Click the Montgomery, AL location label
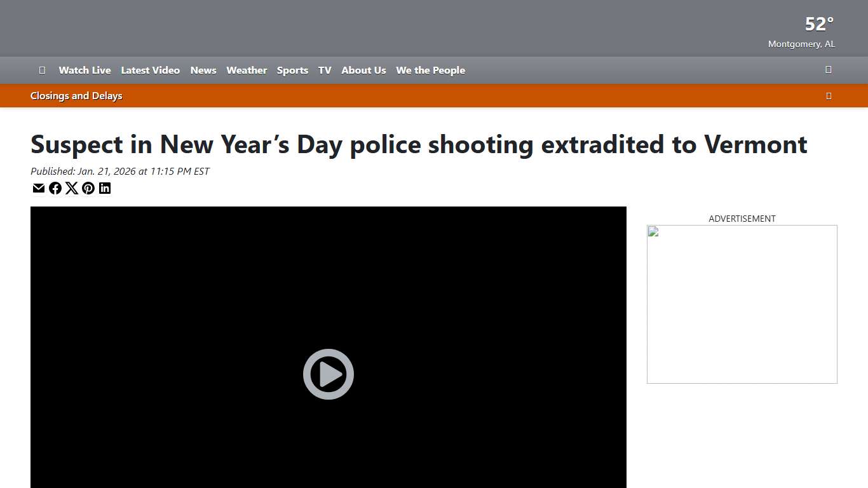The height and width of the screenshot is (488, 868). coord(801,44)
